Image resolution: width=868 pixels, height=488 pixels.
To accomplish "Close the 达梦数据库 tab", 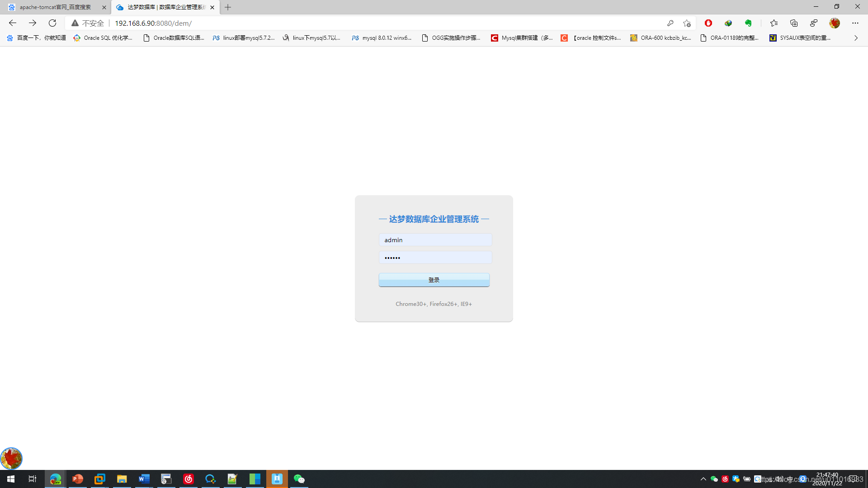I will click(212, 7).
